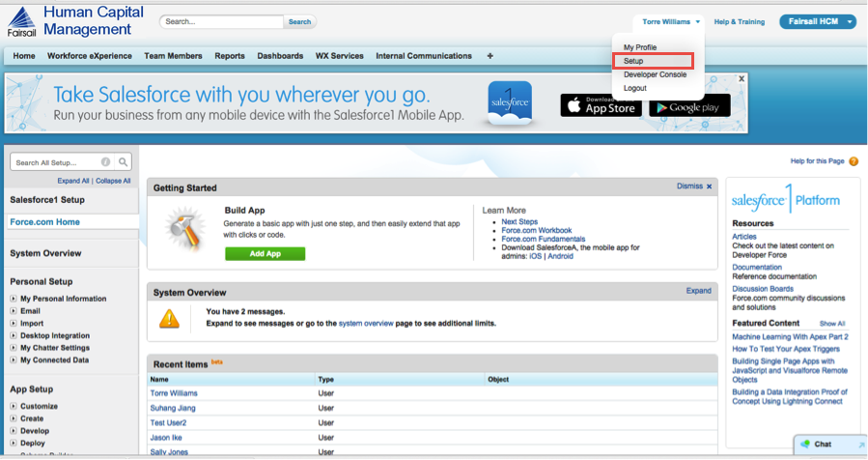Click the top Search input field
The image size is (868, 460).
point(223,21)
